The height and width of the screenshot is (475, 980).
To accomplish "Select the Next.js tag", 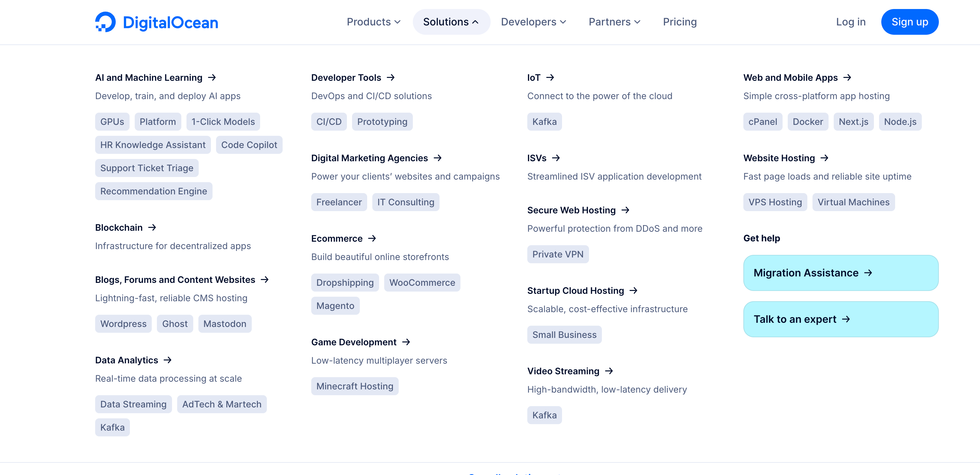I will (854, 122).
